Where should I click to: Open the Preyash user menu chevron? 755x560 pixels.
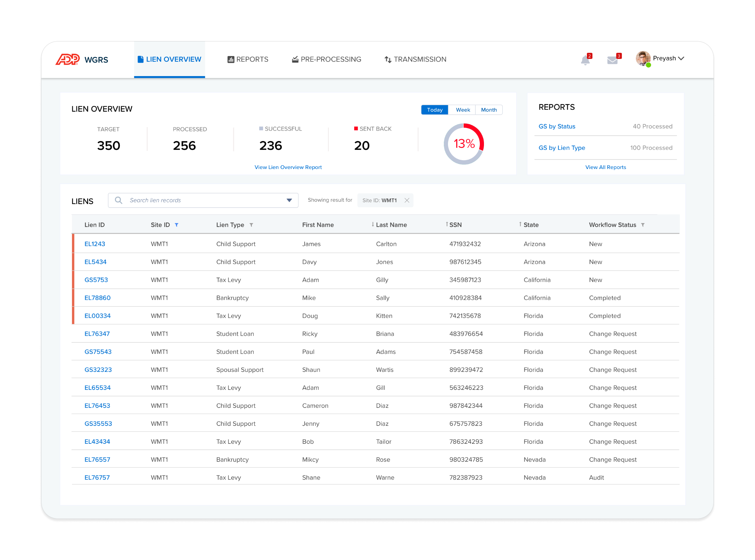681,58
